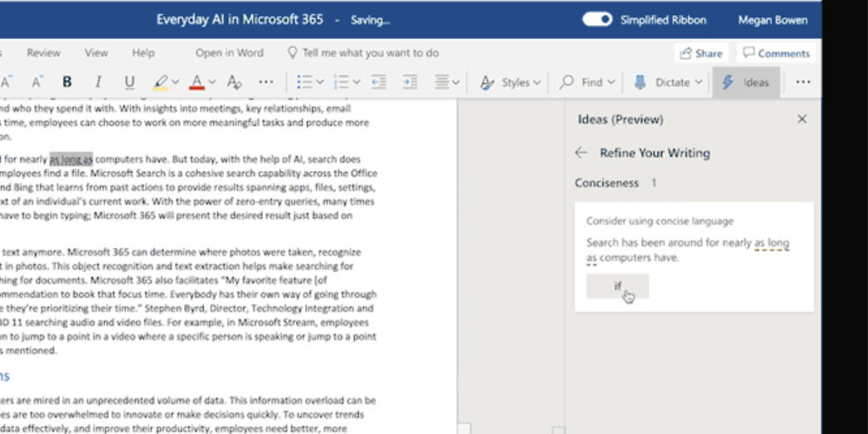The image size is (868, 434).
Task: Grow the font size
Action: [7, 82]
